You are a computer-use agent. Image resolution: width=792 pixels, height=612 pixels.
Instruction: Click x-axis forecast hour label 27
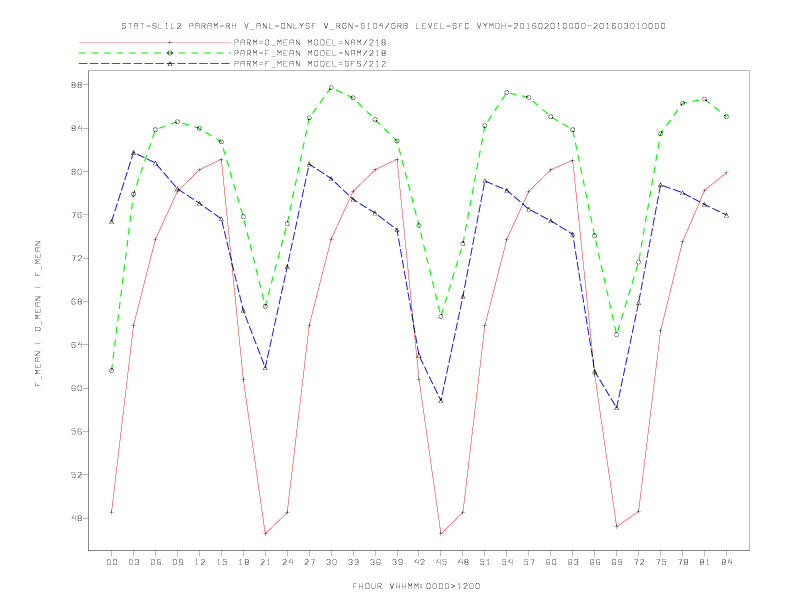309,562
